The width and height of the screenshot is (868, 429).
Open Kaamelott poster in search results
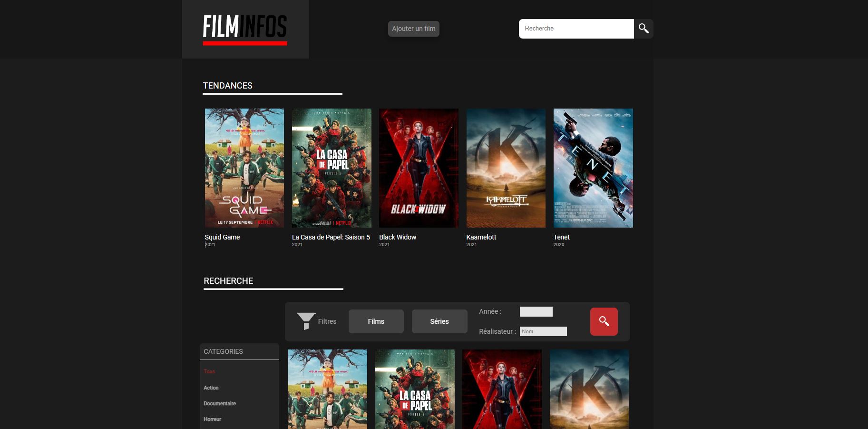coord(589,389)
